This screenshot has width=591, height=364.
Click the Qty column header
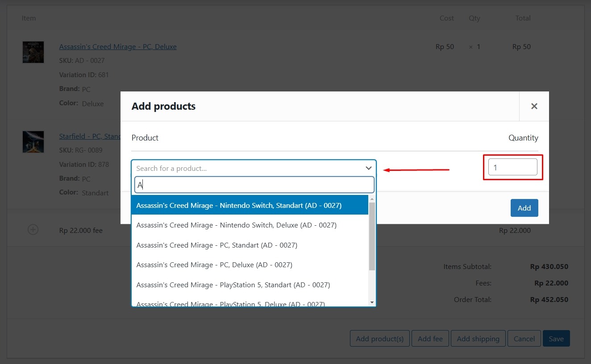pyautogui.click(x=474, y=18)
